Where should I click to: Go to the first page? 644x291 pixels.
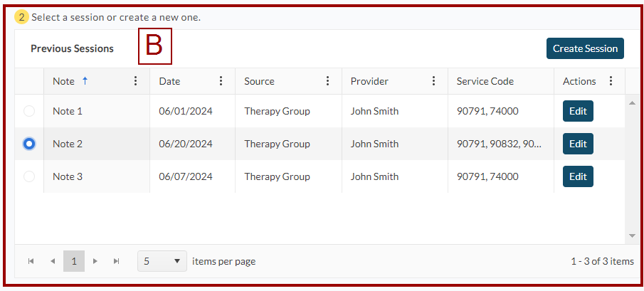(31, 261)
